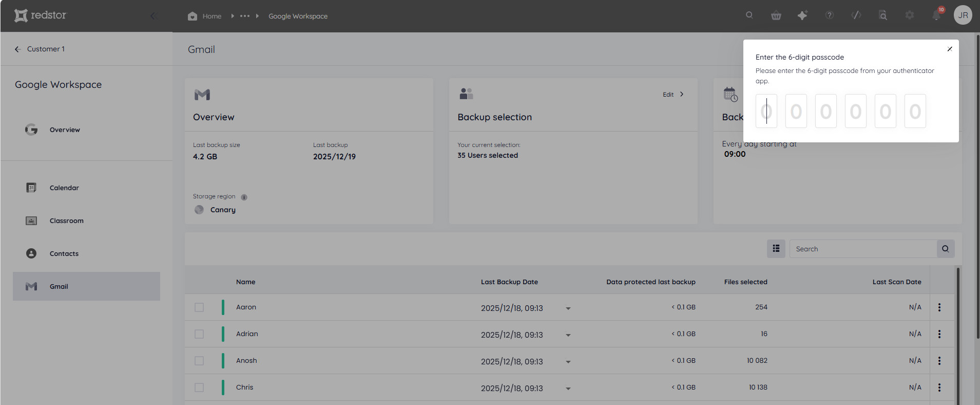
Task: Open more options for Chris
Action: 939,388
